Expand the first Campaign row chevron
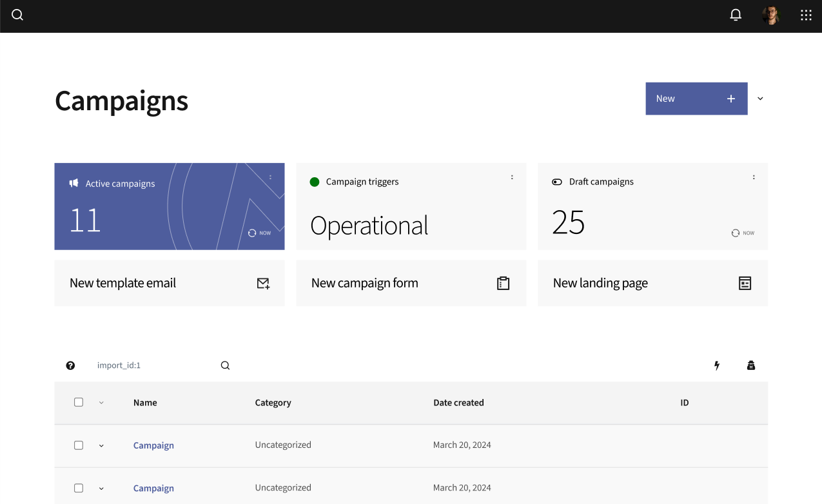Image resolution: width=822 pixels, height=504 pixels. 101,445
